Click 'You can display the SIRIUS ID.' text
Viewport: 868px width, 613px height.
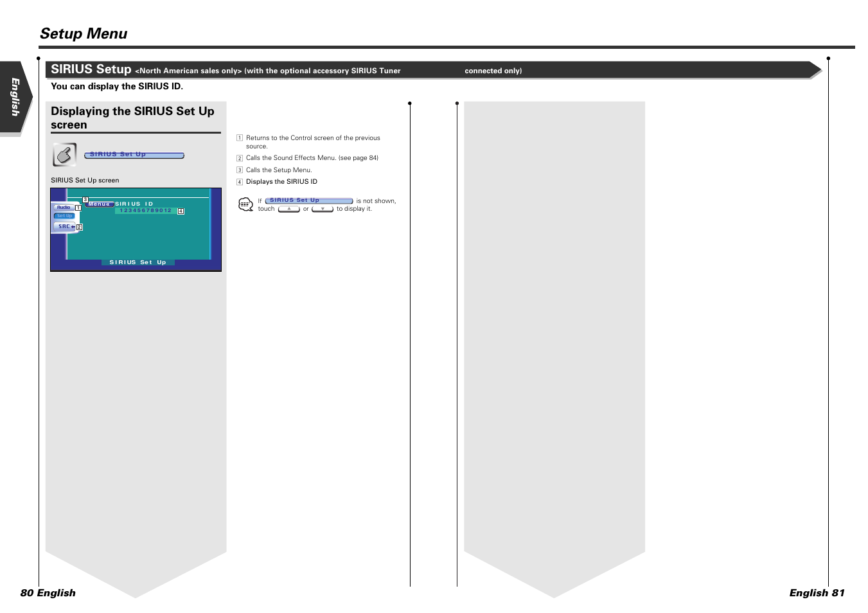[117, 86]
